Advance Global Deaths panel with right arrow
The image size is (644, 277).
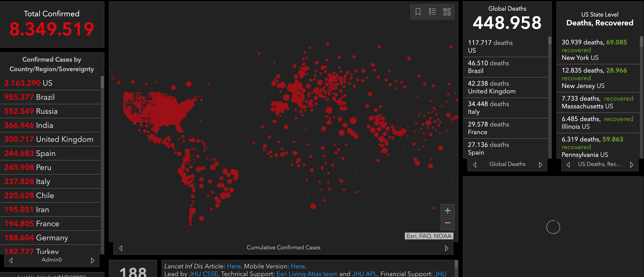[541, 165]
